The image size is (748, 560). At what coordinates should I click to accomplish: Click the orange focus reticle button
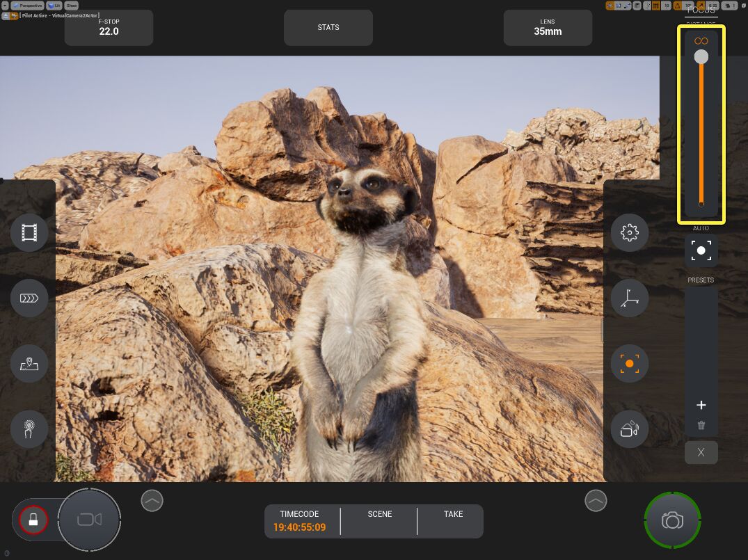629,363
